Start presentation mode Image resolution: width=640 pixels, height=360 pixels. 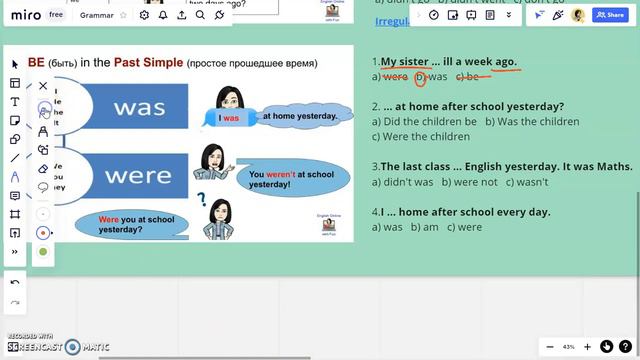pyautogui.click(x=471, y=15)
